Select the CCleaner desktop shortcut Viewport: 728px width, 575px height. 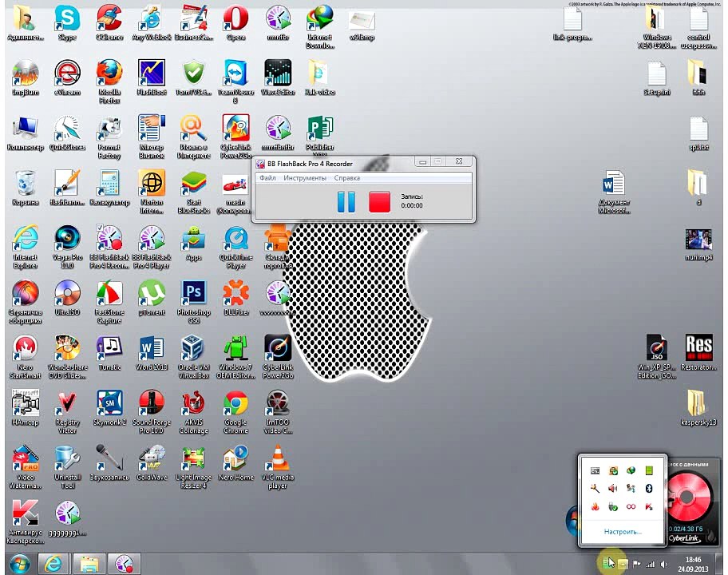point(109,23)
